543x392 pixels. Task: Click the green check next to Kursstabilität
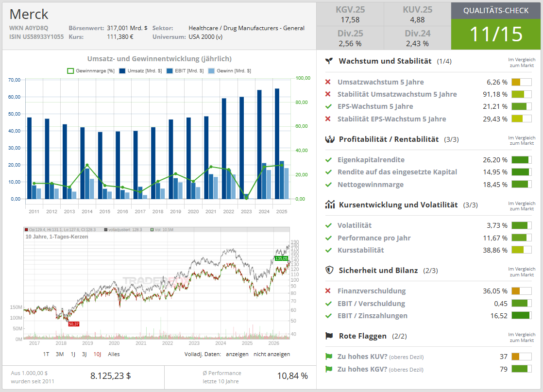(329, 250)
